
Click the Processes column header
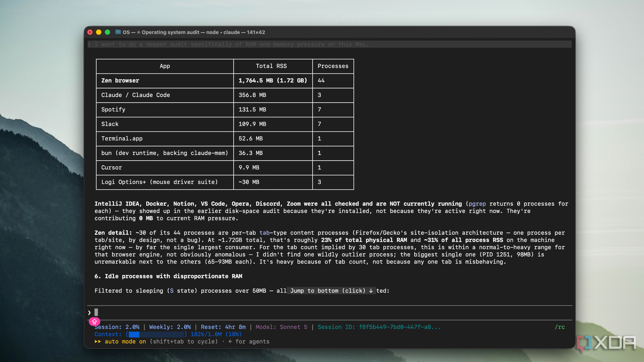[x=333, y=66]
